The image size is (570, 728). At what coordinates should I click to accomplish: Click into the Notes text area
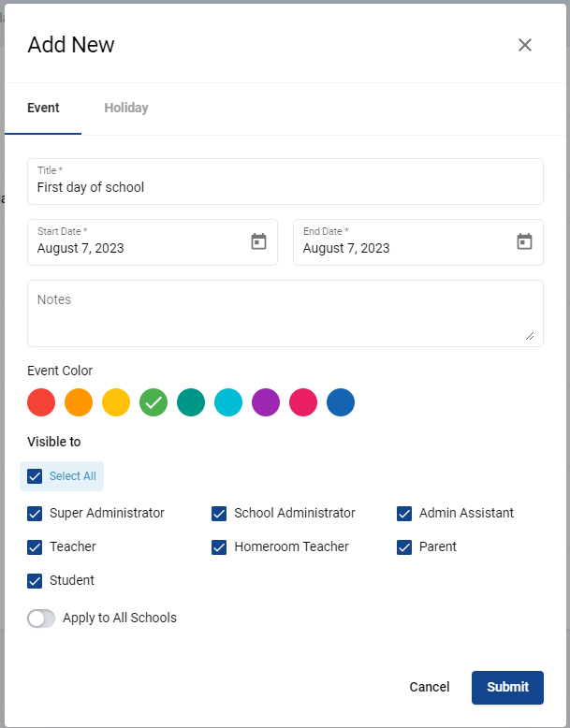point(285,313)
